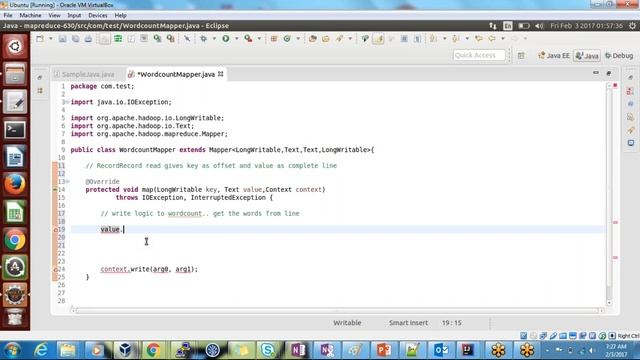Screen dimensions: 640x360
Task: Click the Save All toolbar icon
Action: (76, 39)
